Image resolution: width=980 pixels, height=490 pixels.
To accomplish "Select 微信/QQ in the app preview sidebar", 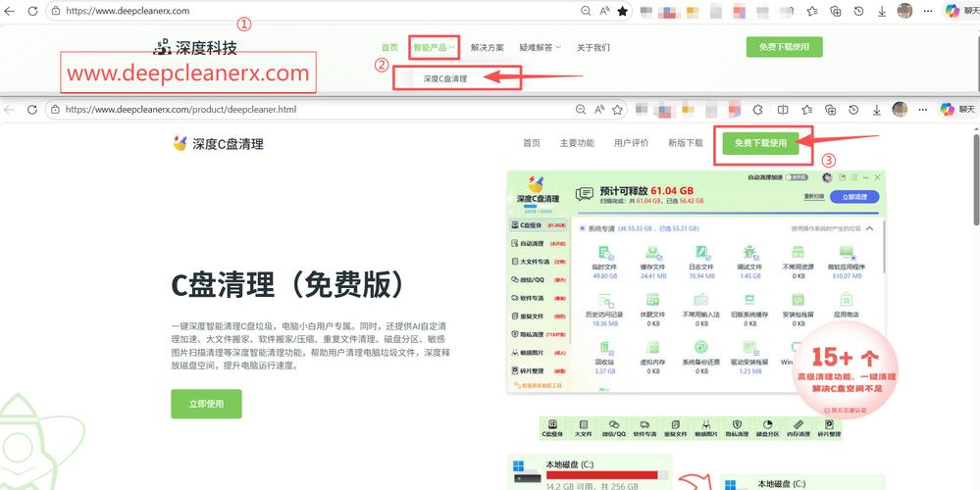I will (539, 279).
